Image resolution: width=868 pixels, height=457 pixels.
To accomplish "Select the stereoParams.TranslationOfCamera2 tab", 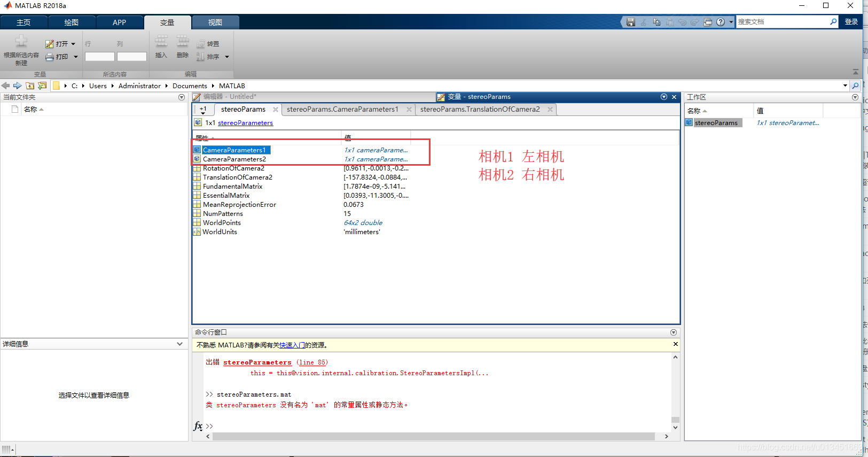I will coord(480,110).
